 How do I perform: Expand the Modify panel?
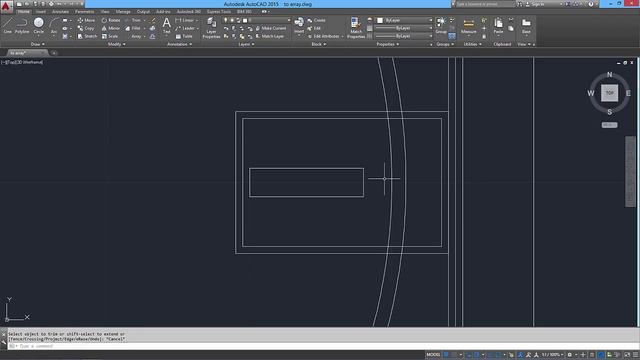[x=116, y=44]
